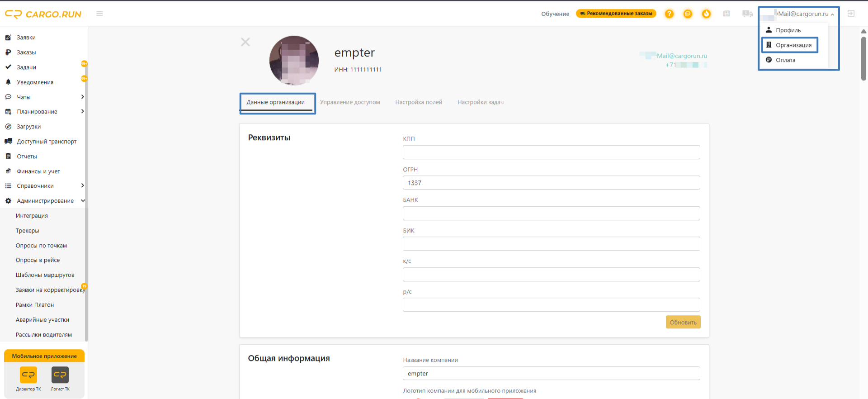Open Заявки на корректировку
This screenshot has height=399, width=868.
[50, 290]
